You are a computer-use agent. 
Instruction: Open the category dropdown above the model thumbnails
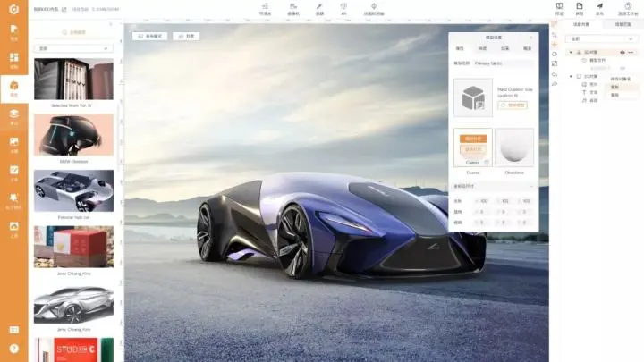[x=73, y=48]
